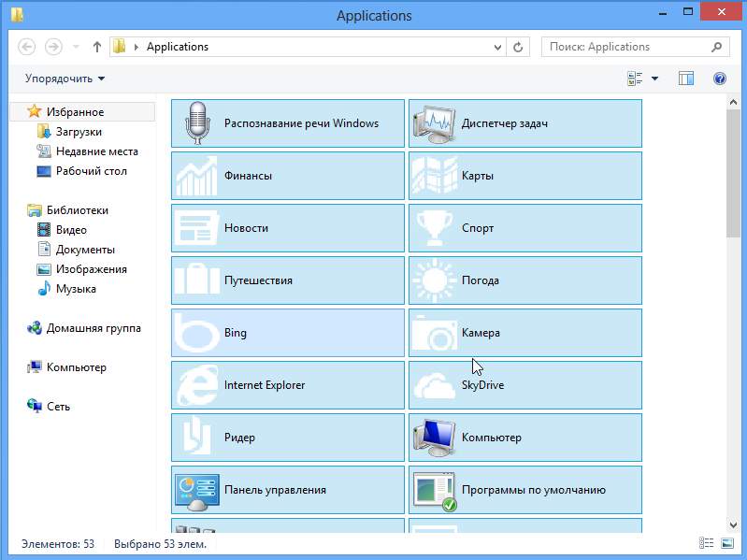747x560 pixels.
Task: Open the Карты map icon
Action: (434, 176)
